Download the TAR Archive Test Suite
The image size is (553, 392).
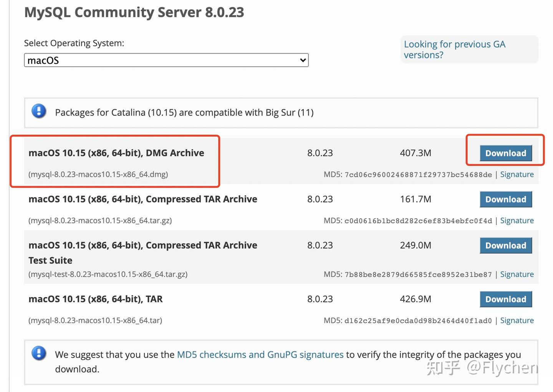(x=505, y=245)
